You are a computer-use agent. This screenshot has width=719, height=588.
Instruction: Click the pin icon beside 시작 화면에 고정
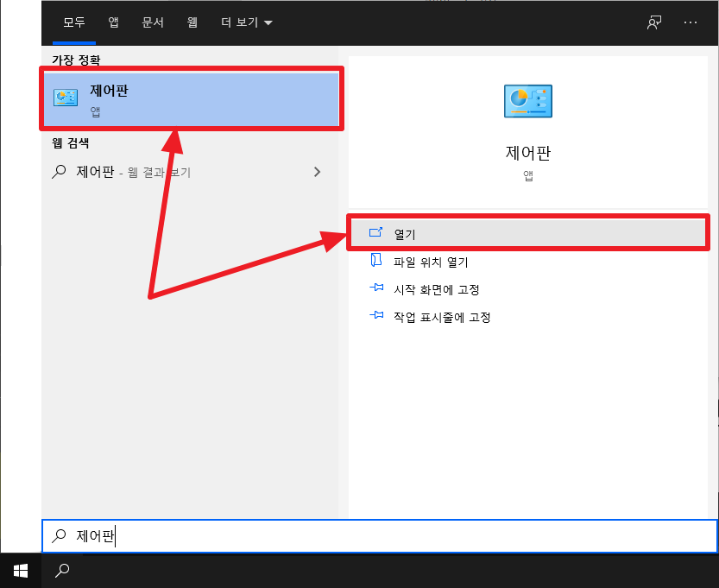click(376, 288)
